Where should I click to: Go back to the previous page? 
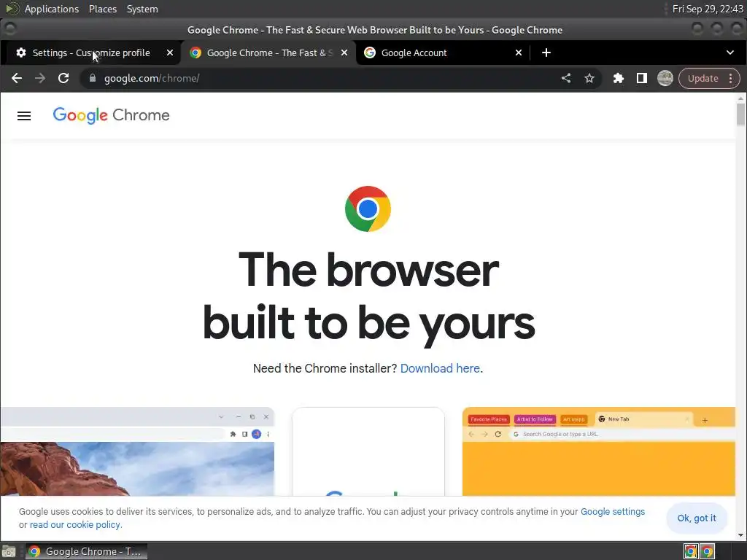[x=17, y=78]
